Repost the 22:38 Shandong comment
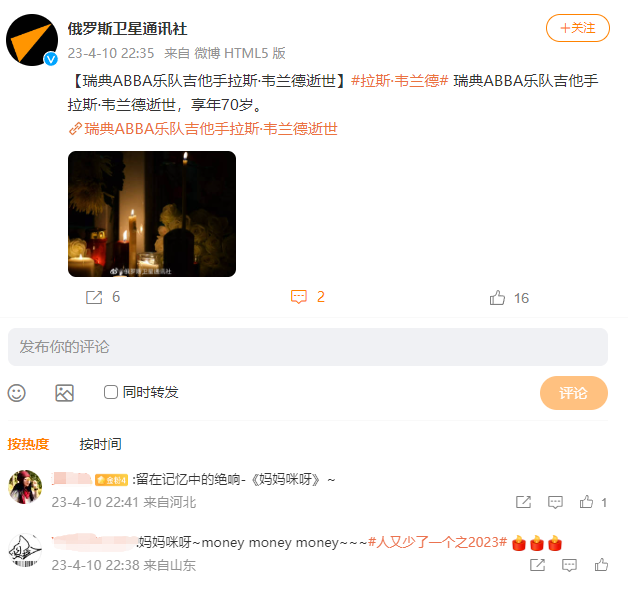 537,565
